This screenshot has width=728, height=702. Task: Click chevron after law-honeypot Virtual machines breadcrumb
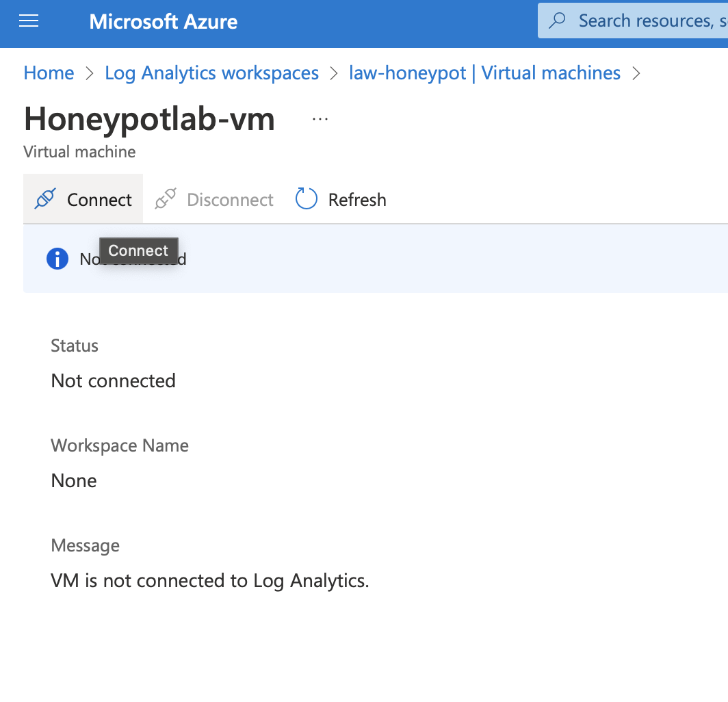point(636,73)
